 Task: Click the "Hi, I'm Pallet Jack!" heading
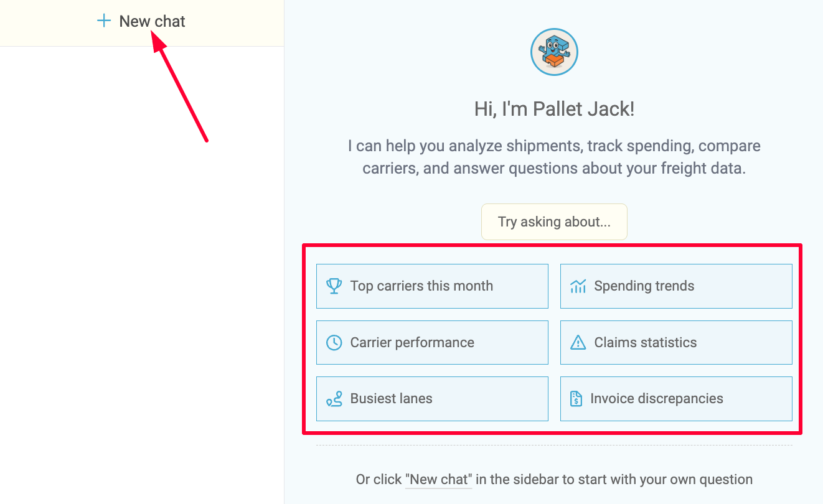pyautogui.click(x=554, y=110)
